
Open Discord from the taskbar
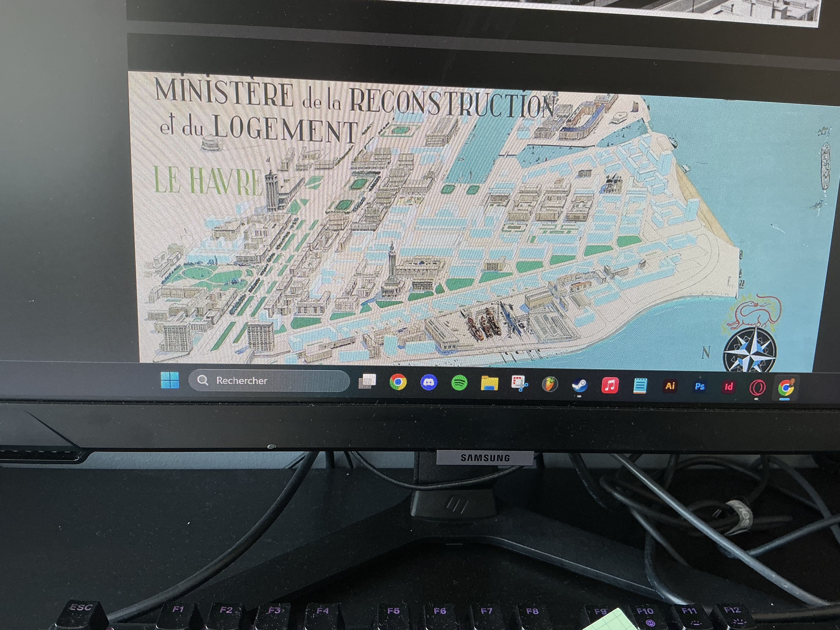(429, 382)
